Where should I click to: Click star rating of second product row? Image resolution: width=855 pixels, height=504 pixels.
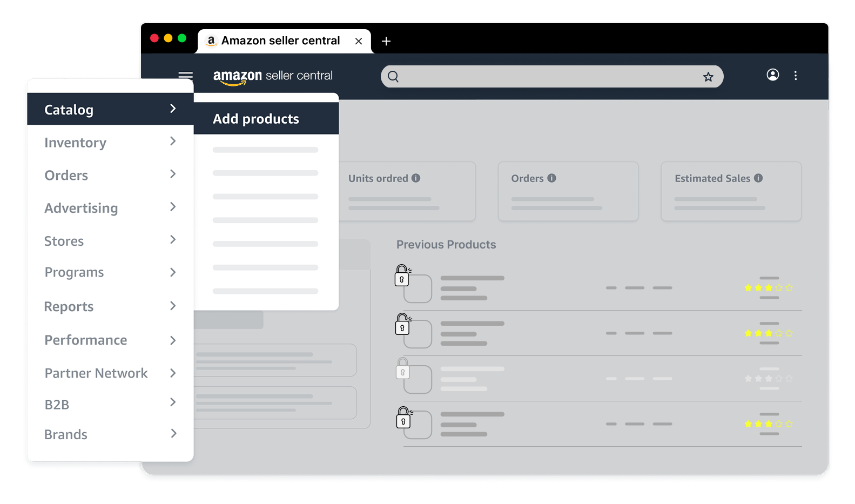coord(769,333)
